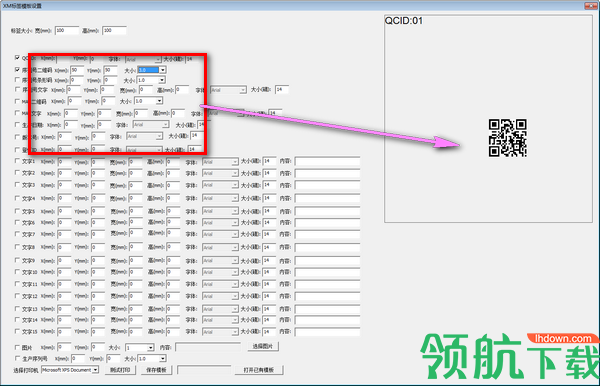Screen dimensions: 600x386
Task: Click the 文字12 内容 text field
Action: [327, 296]
